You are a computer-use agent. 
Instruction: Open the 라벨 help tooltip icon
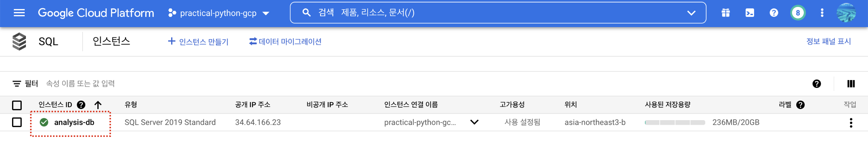(800, 105)
